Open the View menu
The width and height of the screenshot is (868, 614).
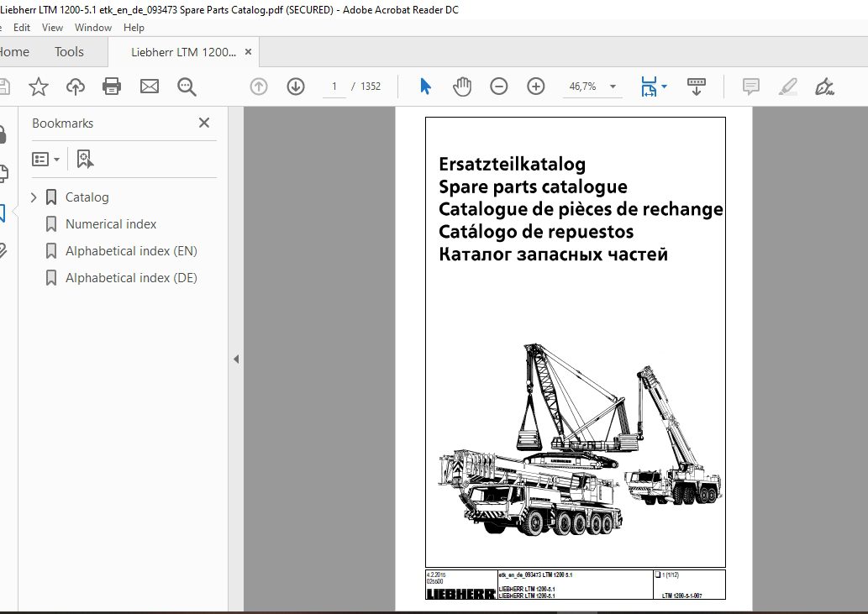coord(53,28)
